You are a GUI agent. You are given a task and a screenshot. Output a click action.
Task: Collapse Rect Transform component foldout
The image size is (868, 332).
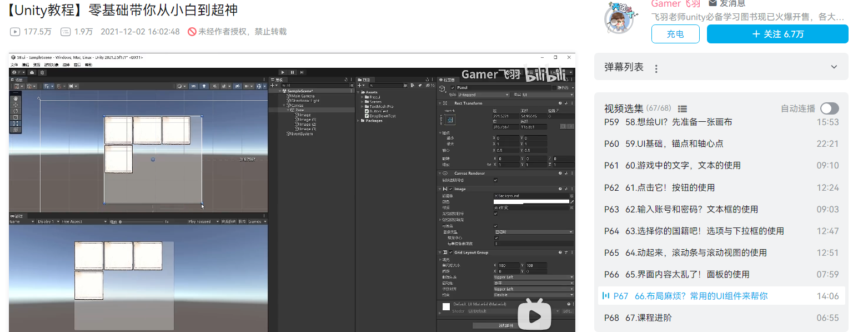click(x=440, y=103)
